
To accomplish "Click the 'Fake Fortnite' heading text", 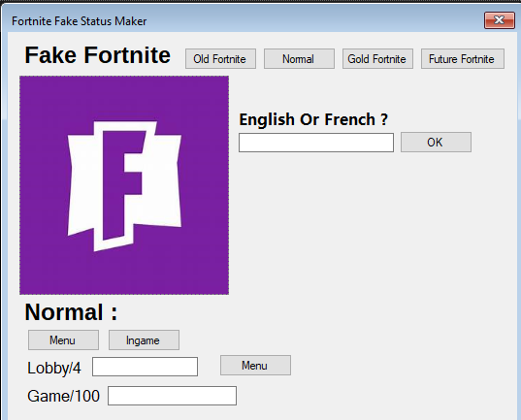I will click(97, 55).
